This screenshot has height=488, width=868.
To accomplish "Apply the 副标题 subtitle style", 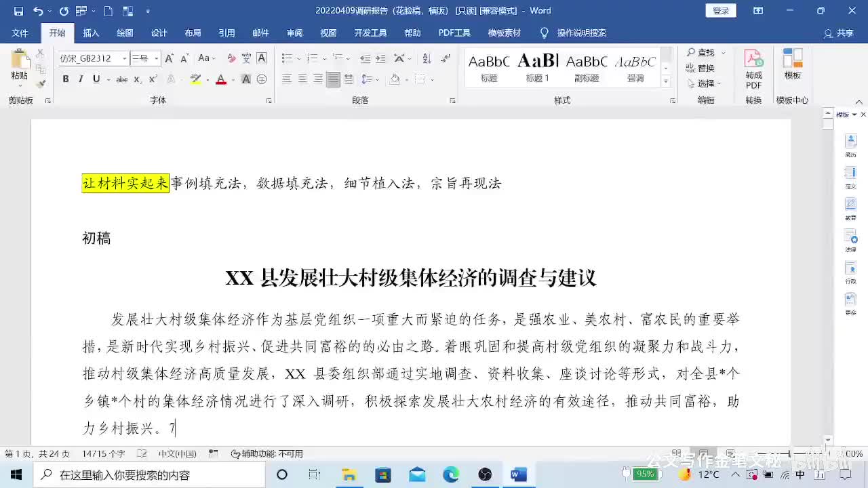I will tap(587, 67).
